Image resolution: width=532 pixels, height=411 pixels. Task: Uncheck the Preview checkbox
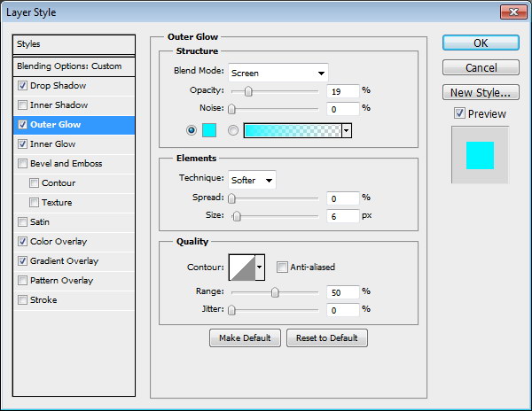[458, 113]
